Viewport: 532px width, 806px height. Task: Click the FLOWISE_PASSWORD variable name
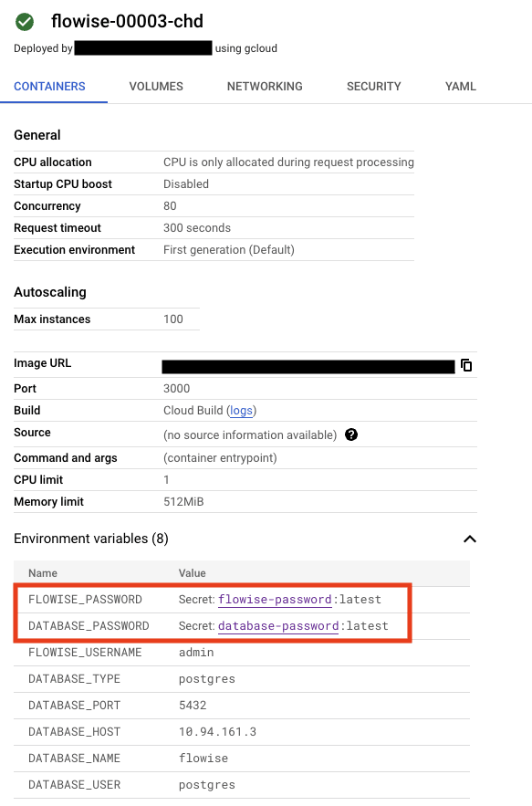pyautogui.click(x=86, y=600)
